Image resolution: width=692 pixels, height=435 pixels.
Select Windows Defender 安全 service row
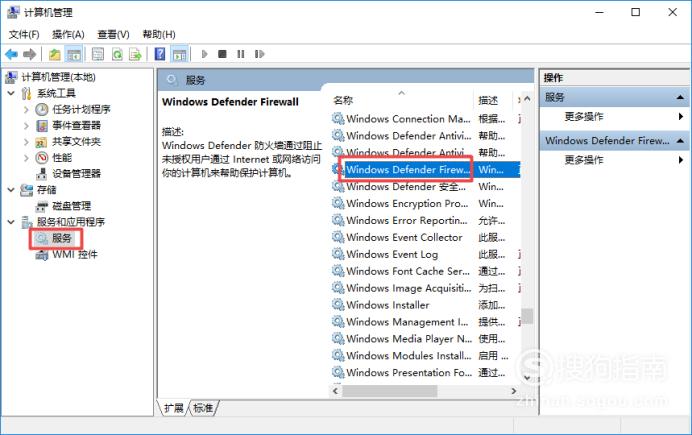pyautogui.click(x=425, y=187)
